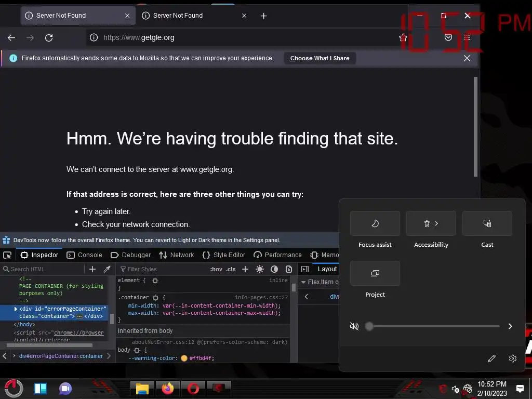
Task: Bookmark this page with the star
Action: 403,37
